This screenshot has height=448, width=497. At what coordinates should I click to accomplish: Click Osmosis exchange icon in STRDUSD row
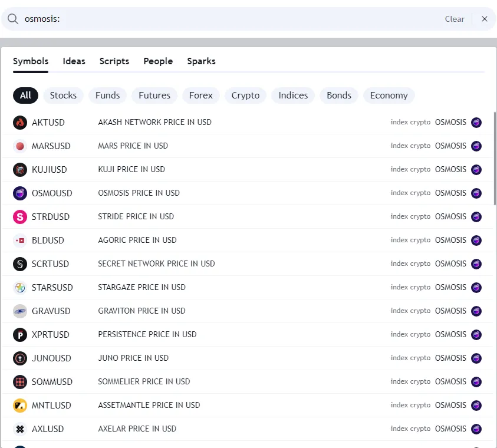(x=476, y=217)
